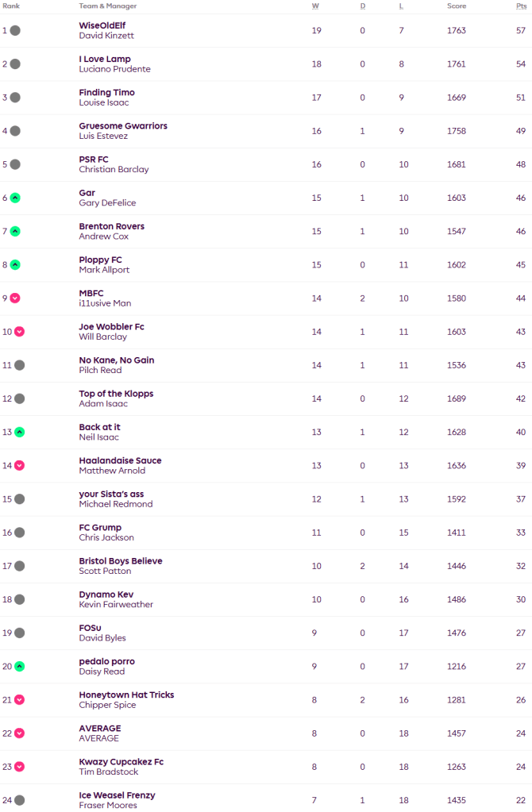The height and width of the screenshot is (812, 532).
Task: Click pink down-arrow icon for Kwazy Cupcakez Fc
Action: point(19,767)
